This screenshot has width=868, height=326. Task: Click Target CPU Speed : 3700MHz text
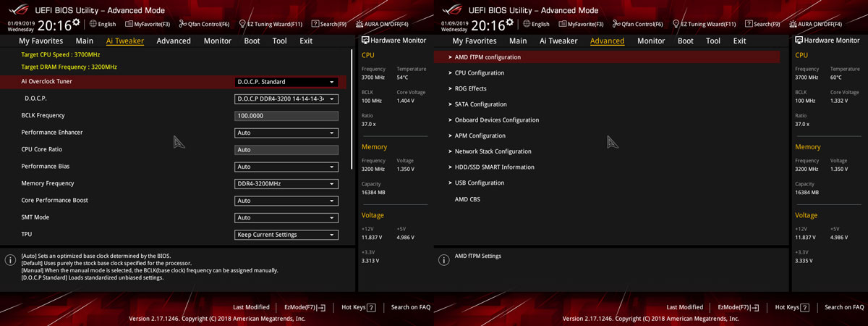(x=61, y=55)
